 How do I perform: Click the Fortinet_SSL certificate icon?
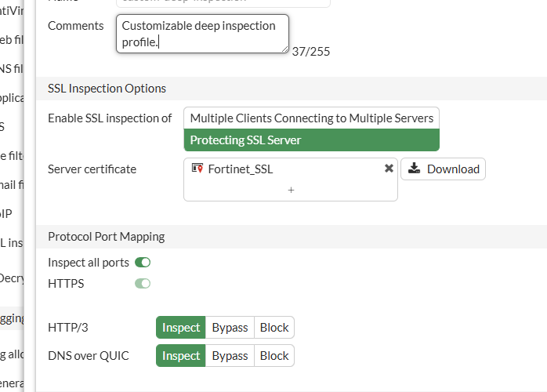[197, 169]
